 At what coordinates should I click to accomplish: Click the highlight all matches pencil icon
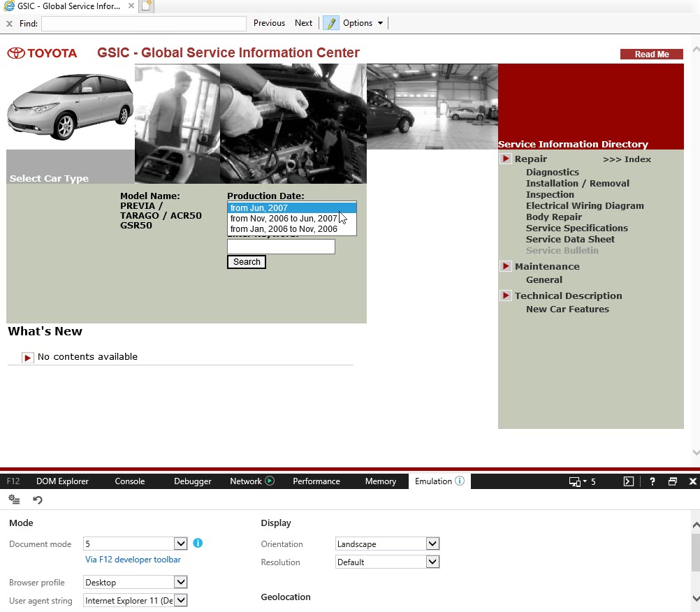click(x=330, y=23)
